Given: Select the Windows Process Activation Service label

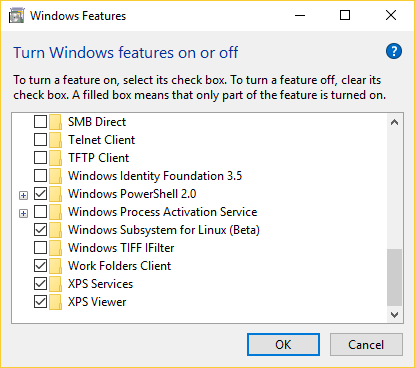Looking at the screenshot, I should tap(163, 212).
